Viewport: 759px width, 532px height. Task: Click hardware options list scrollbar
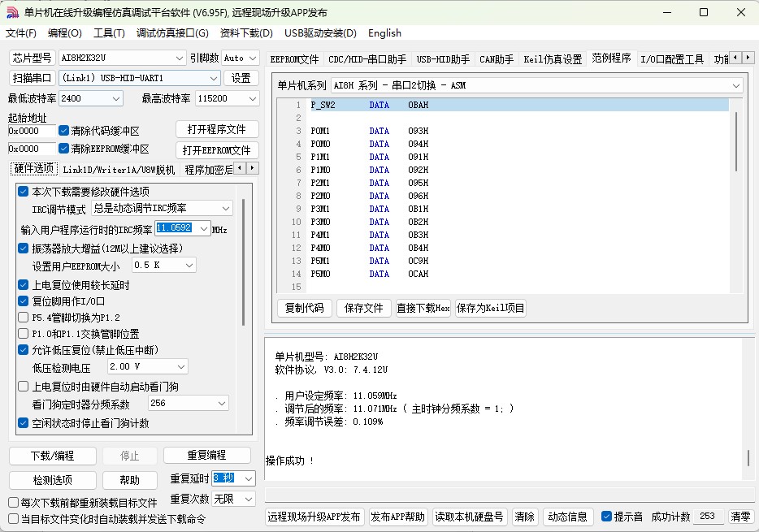(x=244, y=262)
